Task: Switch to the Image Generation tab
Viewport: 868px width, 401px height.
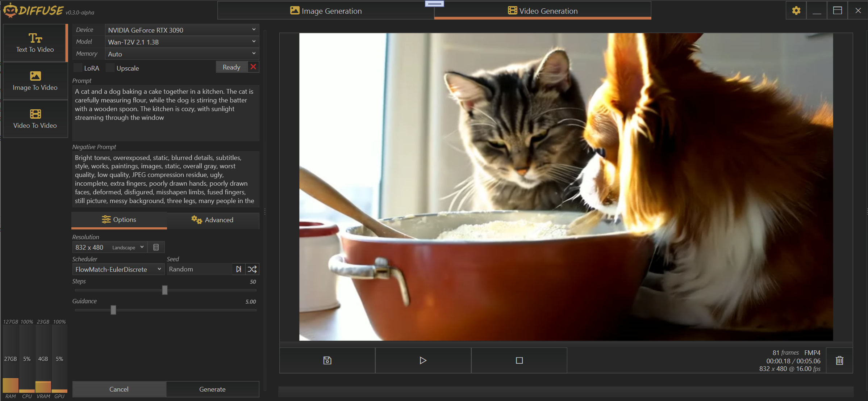Action: point(326,11)
